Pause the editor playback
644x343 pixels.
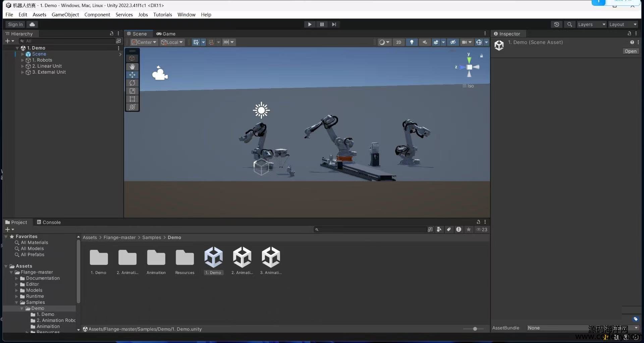pos(322,24)
